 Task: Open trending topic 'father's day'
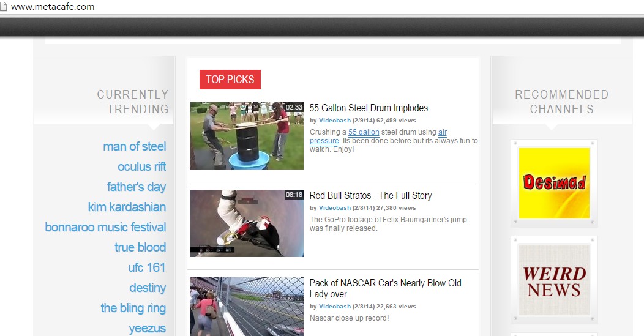(137, 187)
